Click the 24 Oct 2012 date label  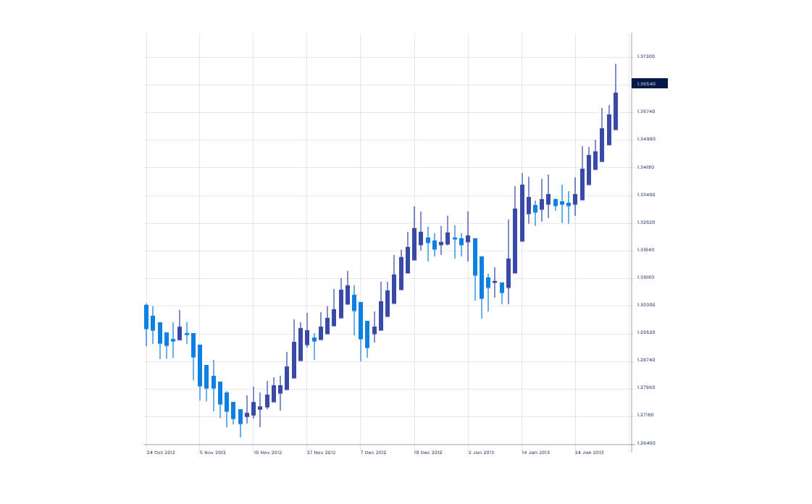pyautogui.click(x=161, y=453)
